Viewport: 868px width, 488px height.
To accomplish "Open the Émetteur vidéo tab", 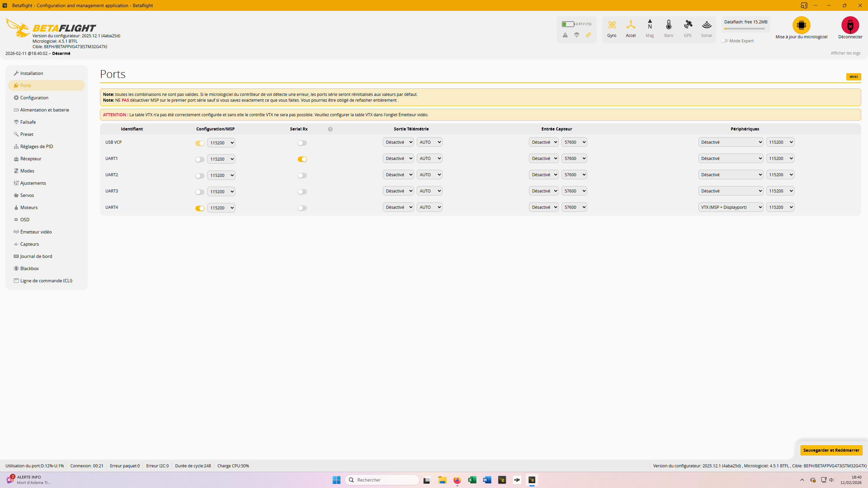I will pyautogui.click(x=36, y=232).
